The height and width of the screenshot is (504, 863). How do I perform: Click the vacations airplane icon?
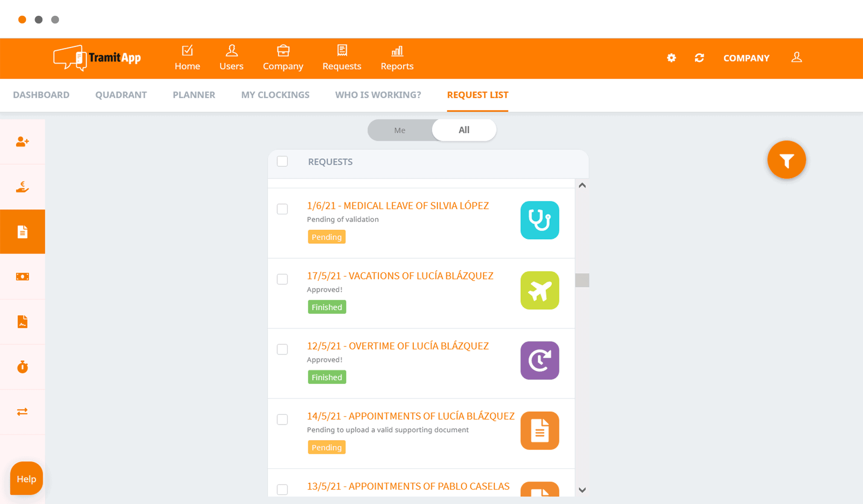click(539, 290)
